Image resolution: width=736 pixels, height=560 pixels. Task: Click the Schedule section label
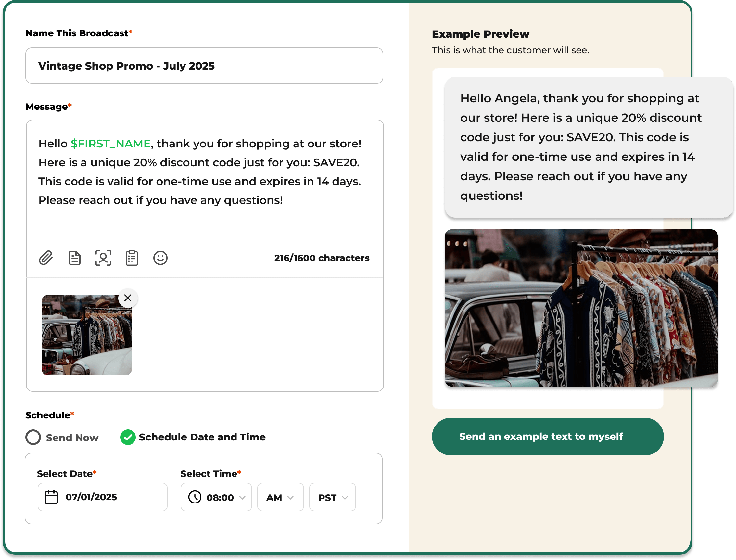(x=50, y=415)
